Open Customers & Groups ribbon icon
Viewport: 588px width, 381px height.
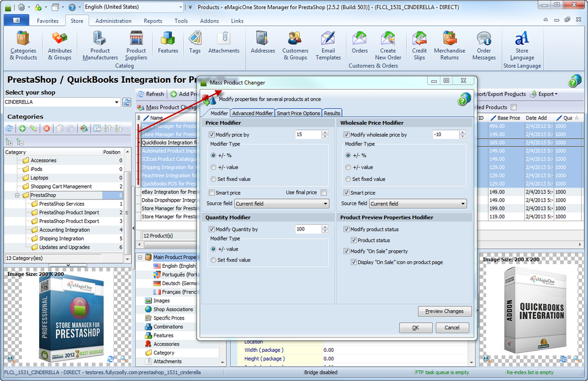(295, 46)
